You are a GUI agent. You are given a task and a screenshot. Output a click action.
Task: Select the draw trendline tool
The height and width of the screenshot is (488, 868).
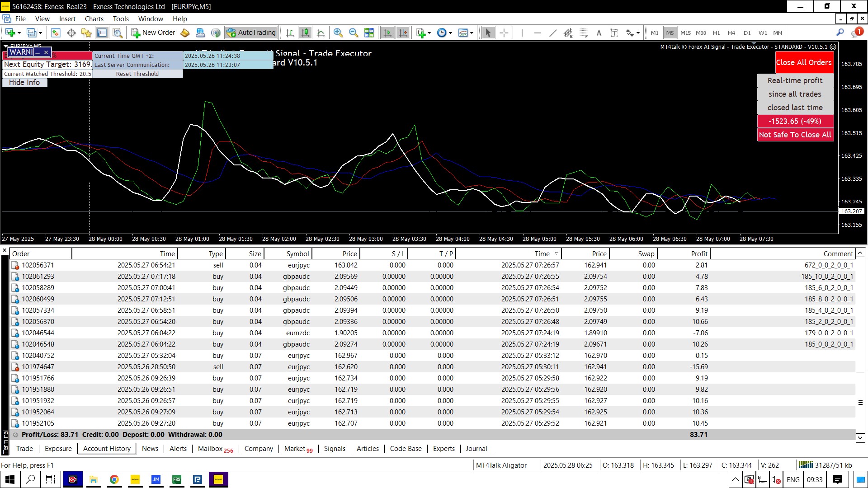point(552,33)
